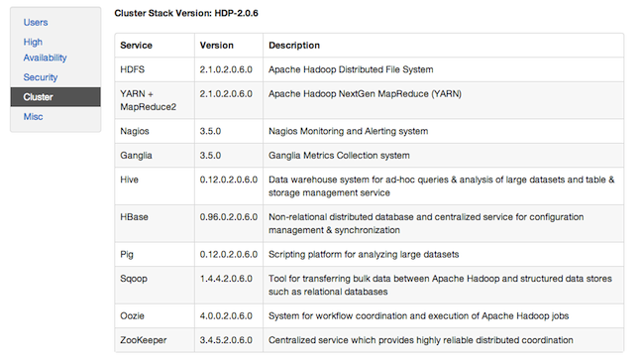Select the YARN + MapReduce2 service cell

[x=155, y=100]
